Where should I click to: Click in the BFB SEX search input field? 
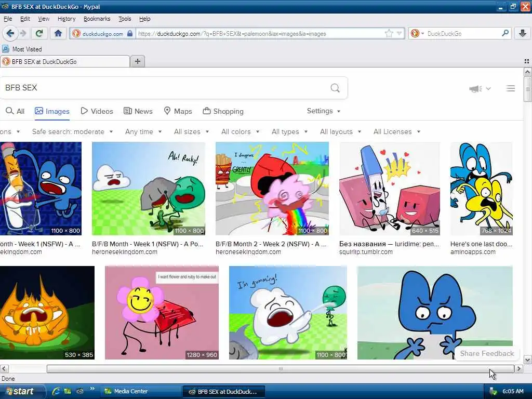(x=165, y=88)
